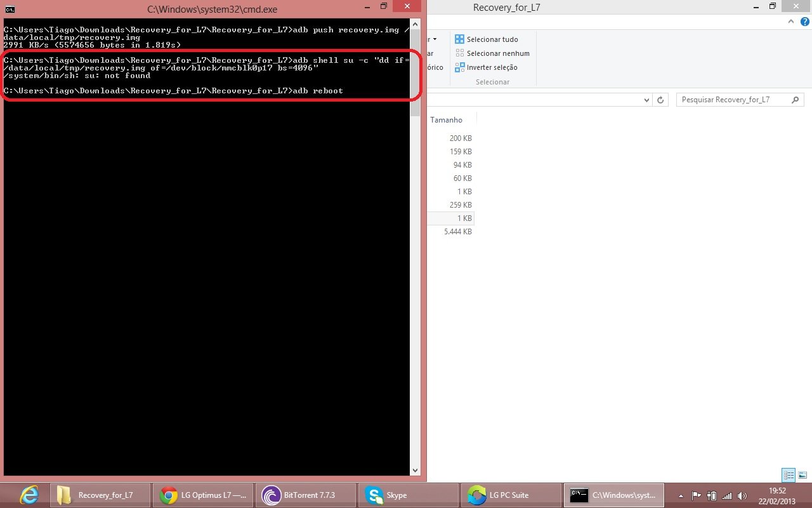This screenshot has height=508, width=812.
Task: Select the 5.444 KB size cell
Action: click(x=458, y=232)
